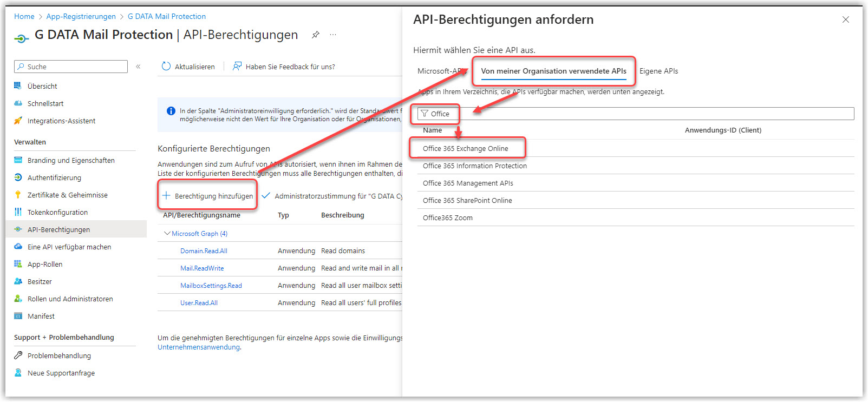Open the three-dot more options menu
The height and width of the screenshot is (402, 868).
tap(333, 35)
